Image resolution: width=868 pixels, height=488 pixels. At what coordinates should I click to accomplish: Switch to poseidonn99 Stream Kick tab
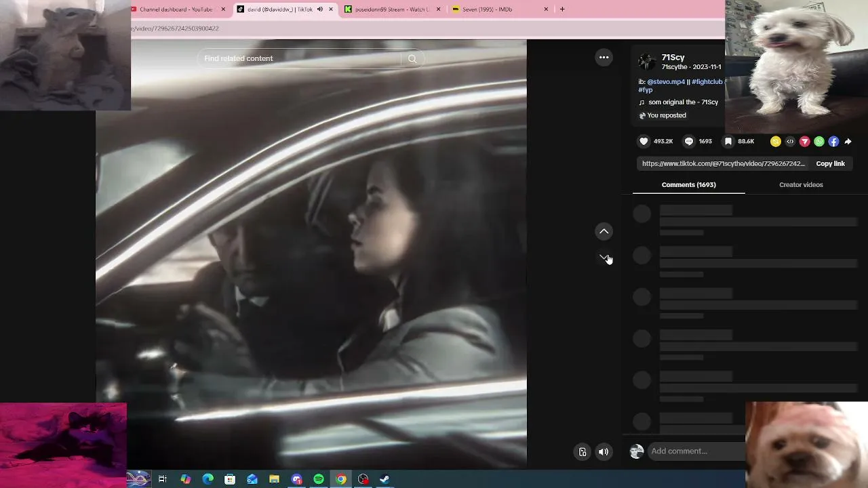(x=393, y=9)
